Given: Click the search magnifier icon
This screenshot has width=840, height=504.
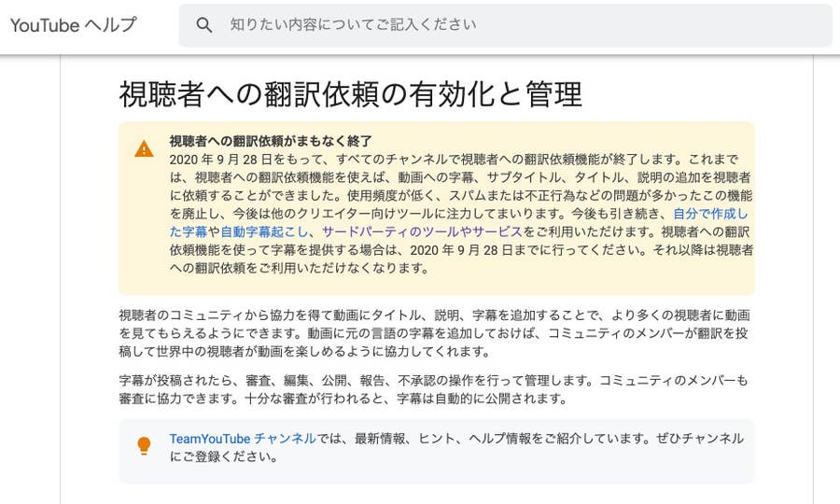Looking at the screenshot, I should [203, 24].
